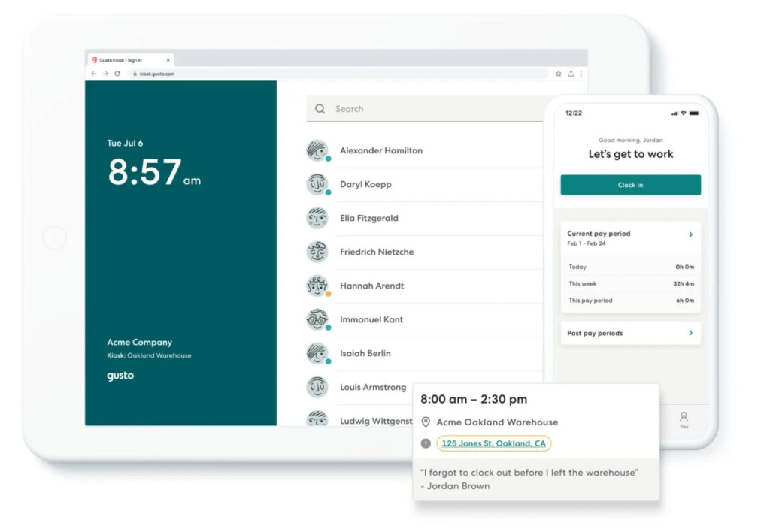Click the Search employee field
Viewport: 770px width, 532px height.
(x=426, y=109)
